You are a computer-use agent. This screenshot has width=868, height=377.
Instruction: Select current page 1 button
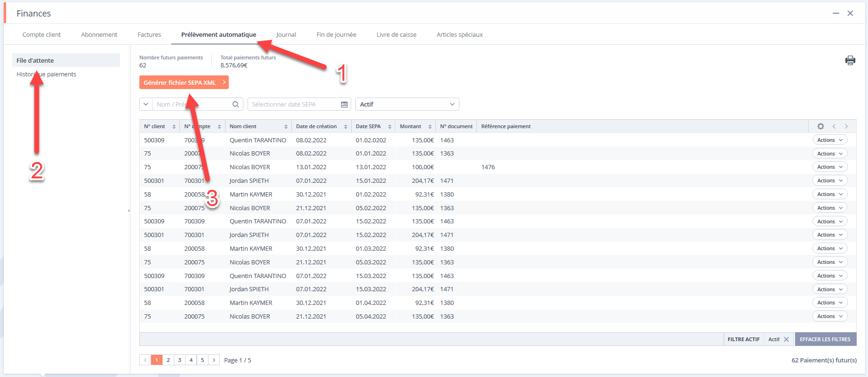[x=157, y=360]
